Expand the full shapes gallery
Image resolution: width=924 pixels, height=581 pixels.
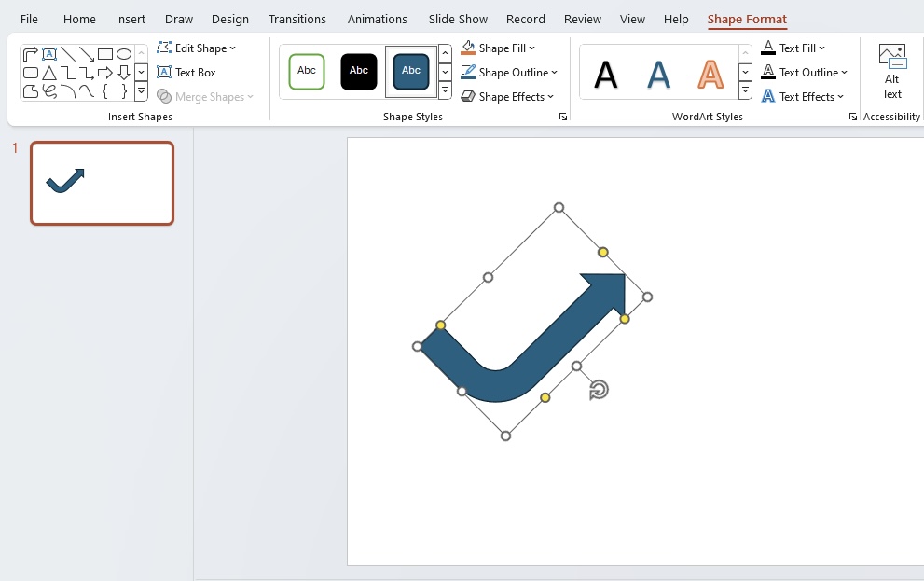(142, 91)
